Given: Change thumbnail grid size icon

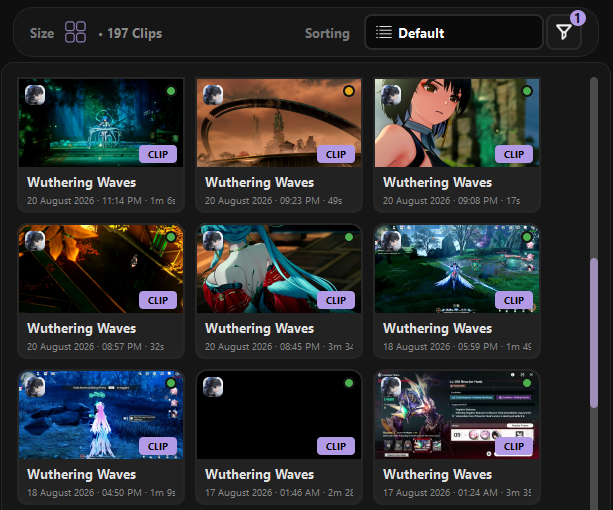Looking at the screenshot, I should (75, 32).
